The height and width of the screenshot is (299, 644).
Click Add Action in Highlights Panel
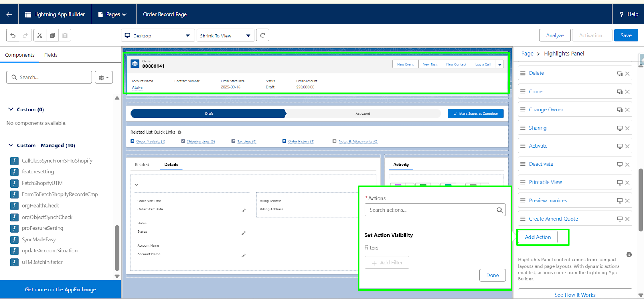pyautogui.click(x=538, y=237)
